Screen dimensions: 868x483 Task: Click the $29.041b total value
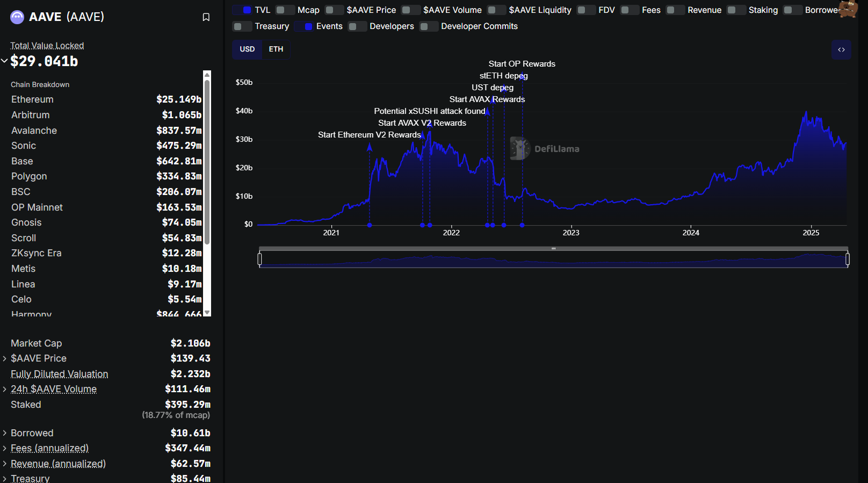click(x=44, y=61)
